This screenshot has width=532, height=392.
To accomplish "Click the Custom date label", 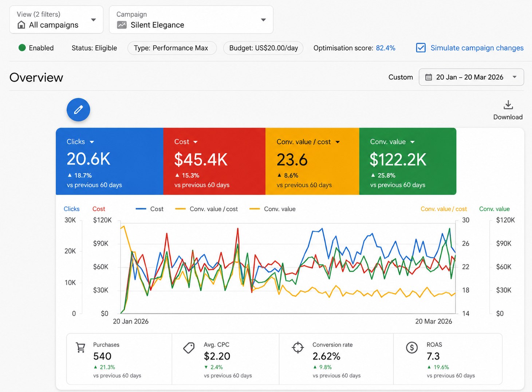I will click(401, 77).
